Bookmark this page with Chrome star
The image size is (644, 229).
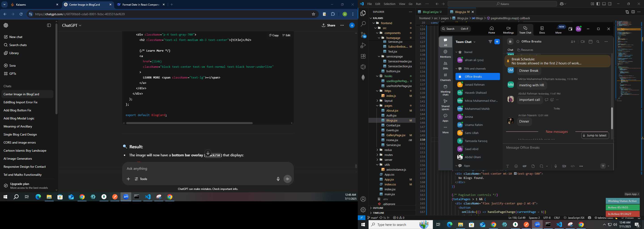click(314, 14)
